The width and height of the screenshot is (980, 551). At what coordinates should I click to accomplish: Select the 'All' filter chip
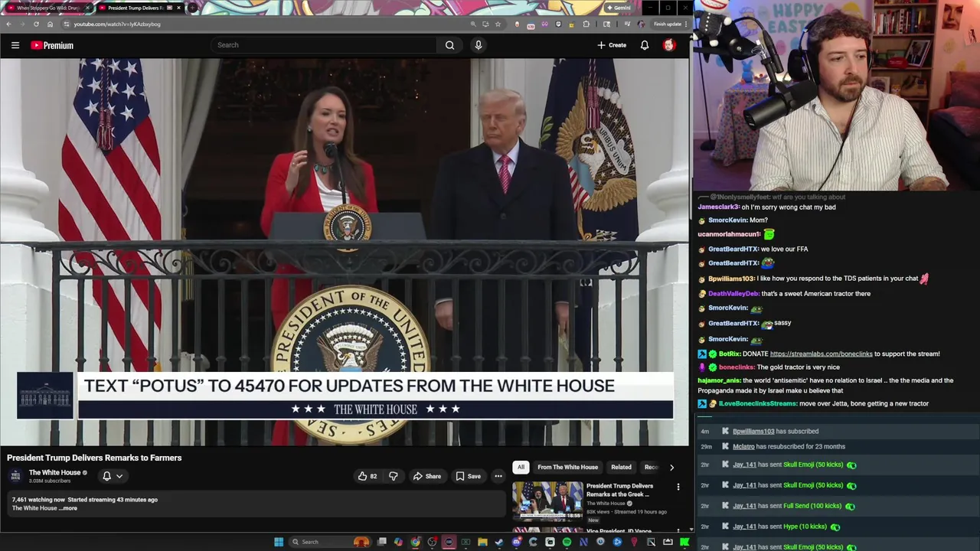click(x=521, y=467)
